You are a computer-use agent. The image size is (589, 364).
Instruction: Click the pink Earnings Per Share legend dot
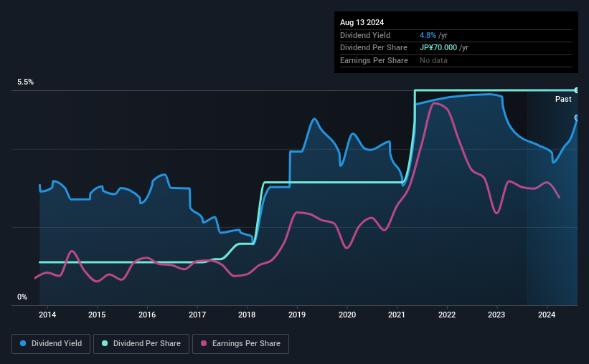click(204, 343)
